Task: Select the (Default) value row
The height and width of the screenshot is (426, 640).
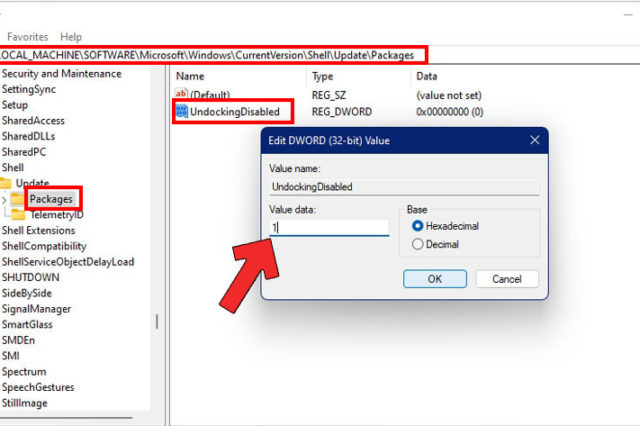Action: click(210, 95)
